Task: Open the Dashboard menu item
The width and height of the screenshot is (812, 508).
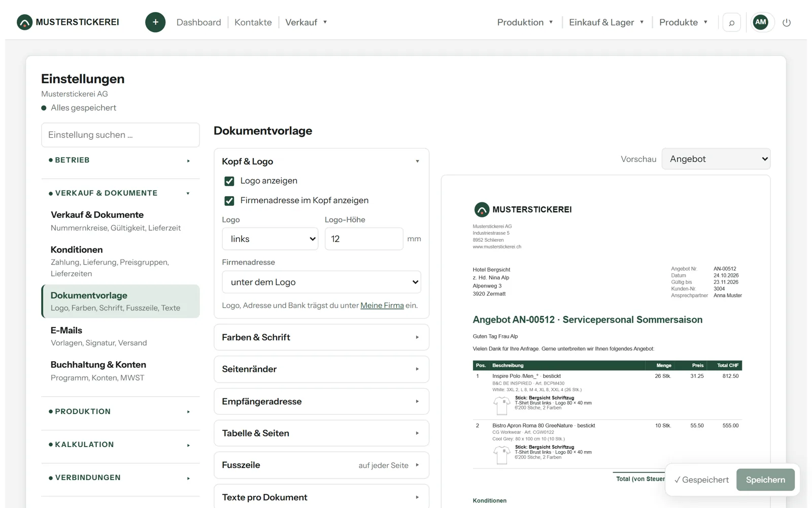Action: pyautogui.click(x=198, y=22)
